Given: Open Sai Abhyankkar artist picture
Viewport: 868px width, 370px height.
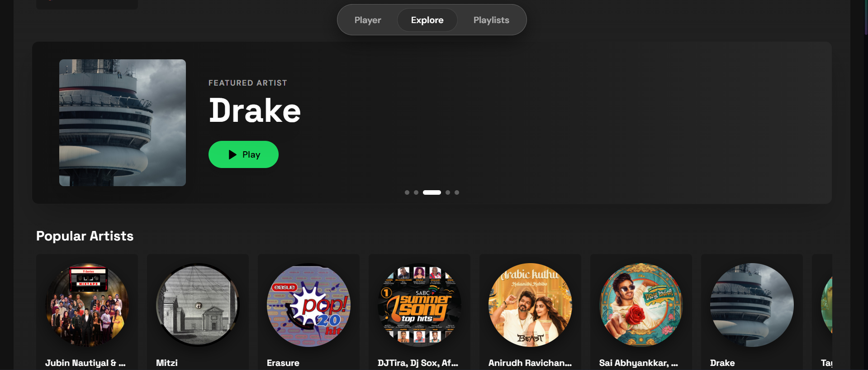Looking at the screenshot, I should point(641,305).
